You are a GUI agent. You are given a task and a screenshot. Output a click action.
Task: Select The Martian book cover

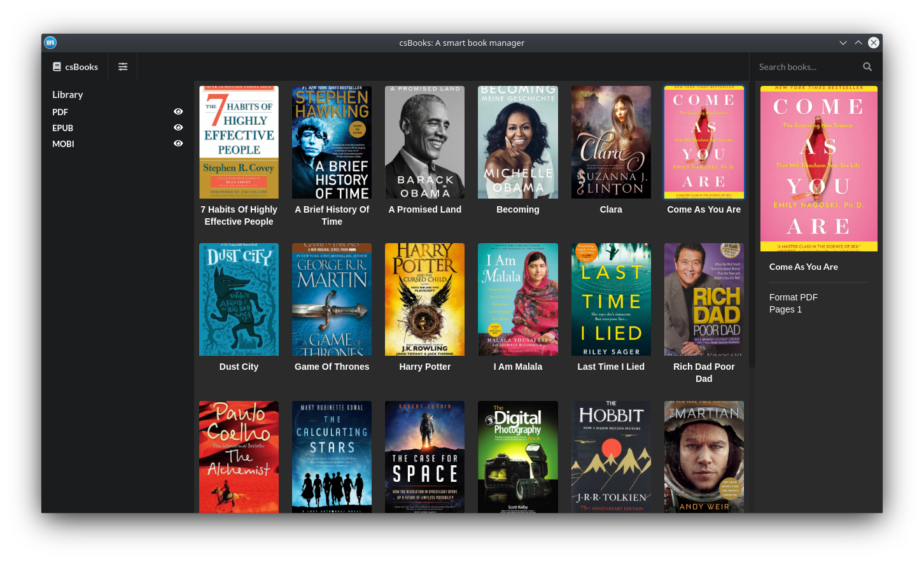tap(704, 457)
